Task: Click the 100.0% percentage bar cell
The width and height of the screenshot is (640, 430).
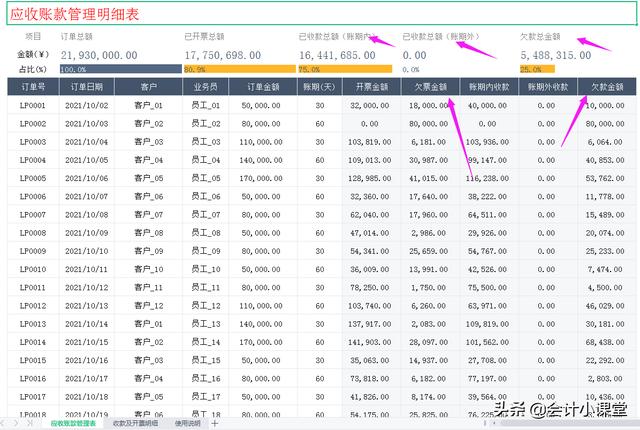Action: click(121, 69)
